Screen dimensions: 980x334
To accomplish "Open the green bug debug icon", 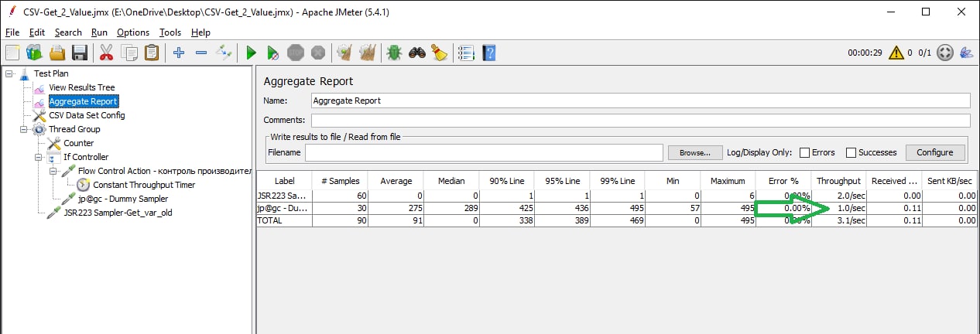I will (x=395, y=53).
